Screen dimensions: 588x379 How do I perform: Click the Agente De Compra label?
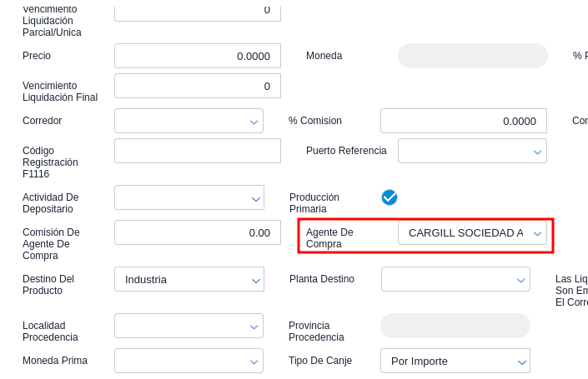pos(329,238)
